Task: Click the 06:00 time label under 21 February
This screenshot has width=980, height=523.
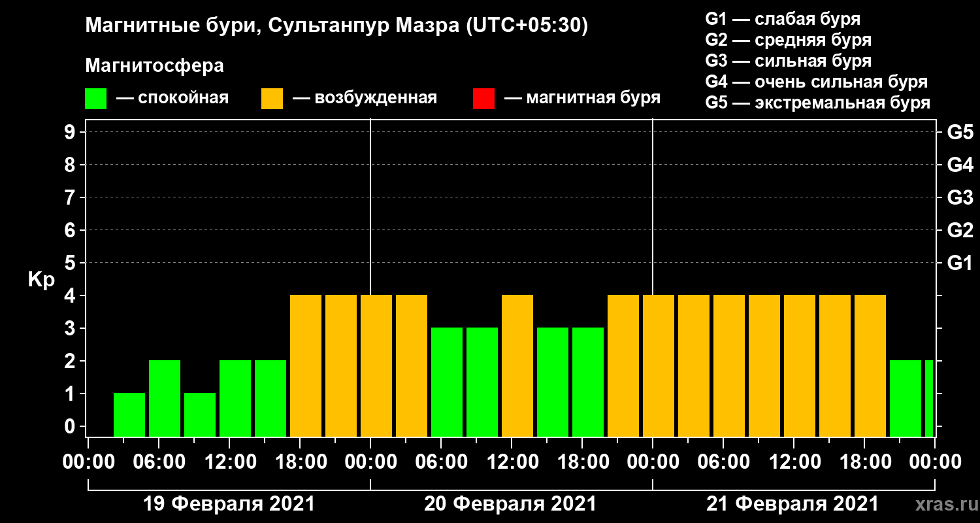Action: coord(723,462)
